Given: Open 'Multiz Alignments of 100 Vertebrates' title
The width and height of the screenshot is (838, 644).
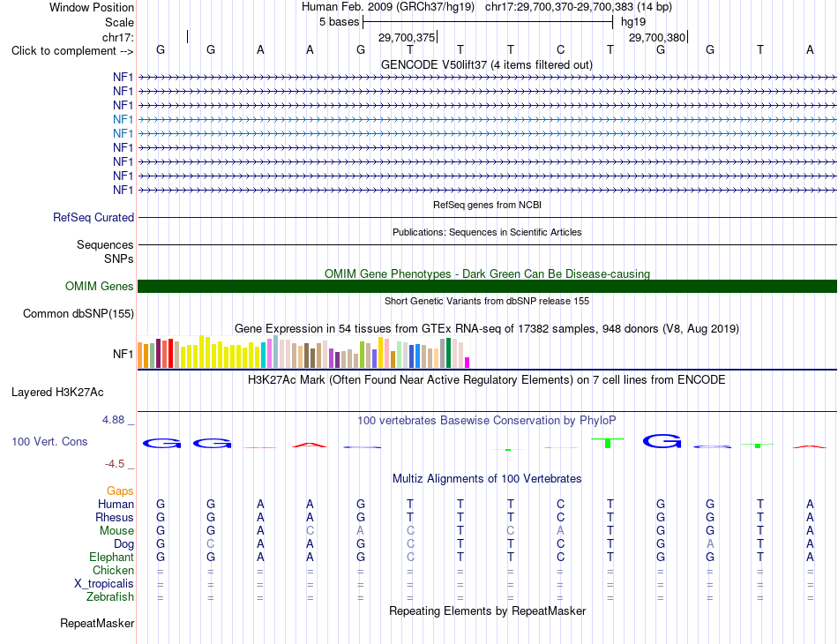Looking at the screenshot, I should (x=487, y=479).
